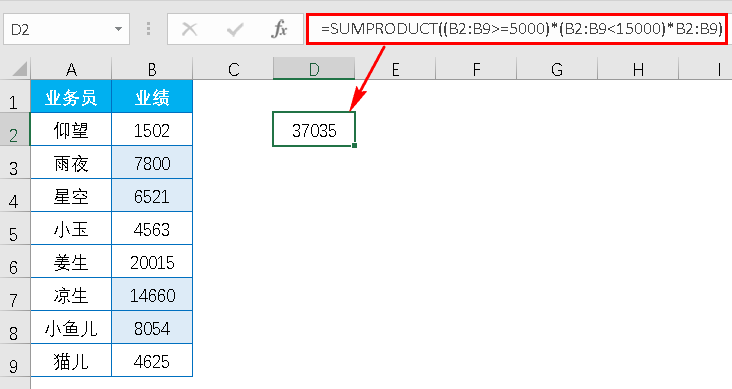Select column A header
The image size is (732, 389).
point(71,69)
